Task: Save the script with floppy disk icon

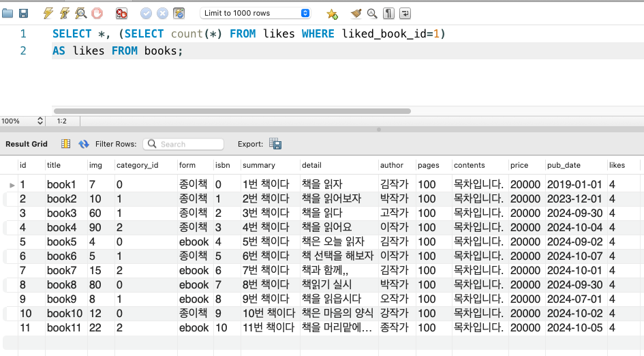Action: [x=24, y=13]
